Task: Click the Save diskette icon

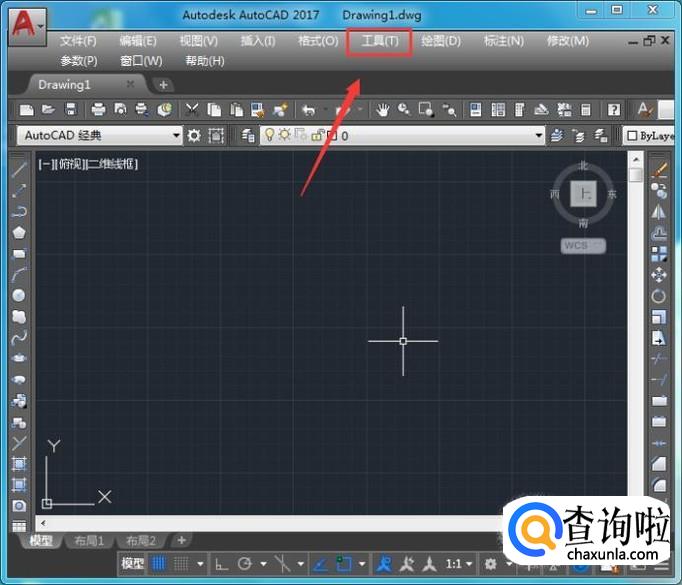Action: coord(71,109)
